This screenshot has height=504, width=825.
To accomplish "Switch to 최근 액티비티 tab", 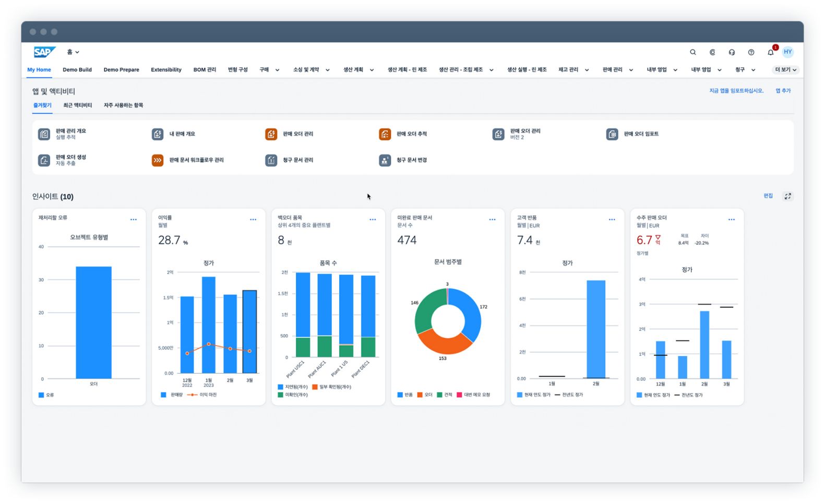I will point(77,105).
